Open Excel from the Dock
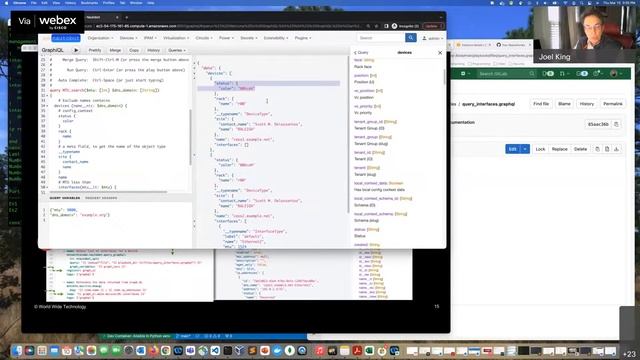This screenshot has height=360, width=640. (369, 351)
